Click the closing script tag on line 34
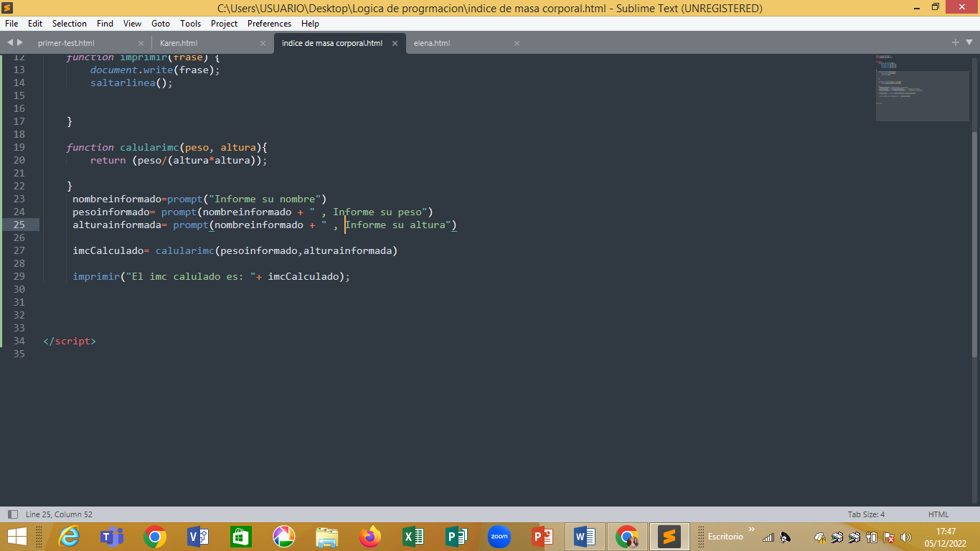980x551 pixels. 69,341
